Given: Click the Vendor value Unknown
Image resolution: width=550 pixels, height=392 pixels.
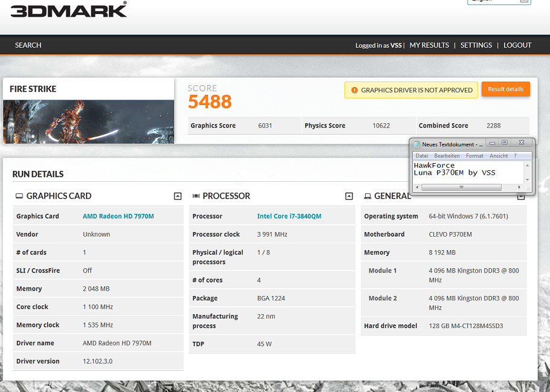Looking at the screenshot, I should 97,234.
